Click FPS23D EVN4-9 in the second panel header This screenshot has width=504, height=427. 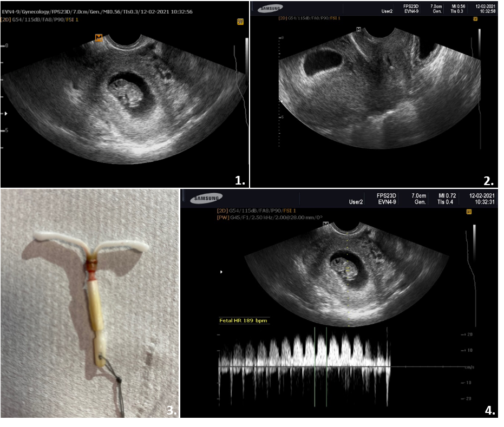coord(411,9)
